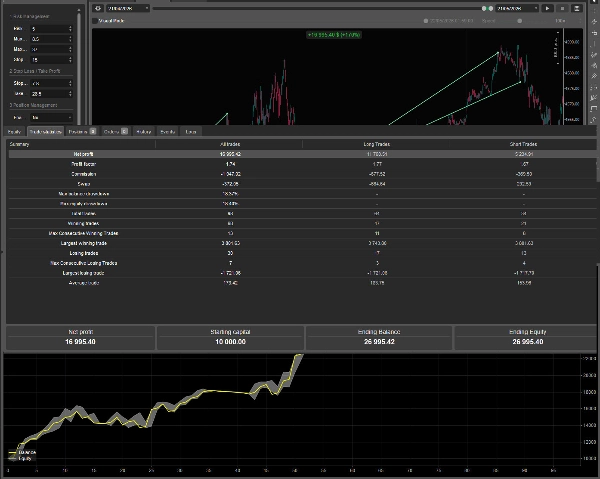Select the Losing trades row
Viewport: 600px width, 479px height.
[302, 253]
